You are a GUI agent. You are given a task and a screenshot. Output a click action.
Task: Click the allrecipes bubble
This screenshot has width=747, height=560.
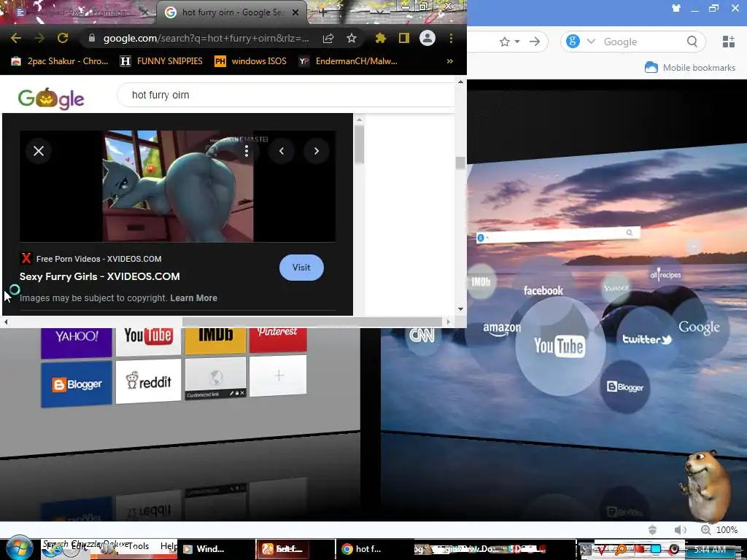click(x=665, y=275)
